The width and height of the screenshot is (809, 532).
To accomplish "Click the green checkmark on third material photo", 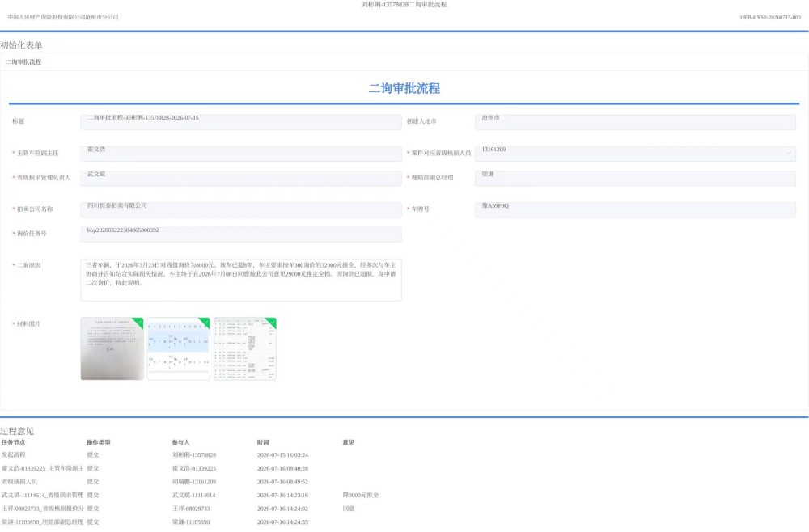I will [271, 322].
